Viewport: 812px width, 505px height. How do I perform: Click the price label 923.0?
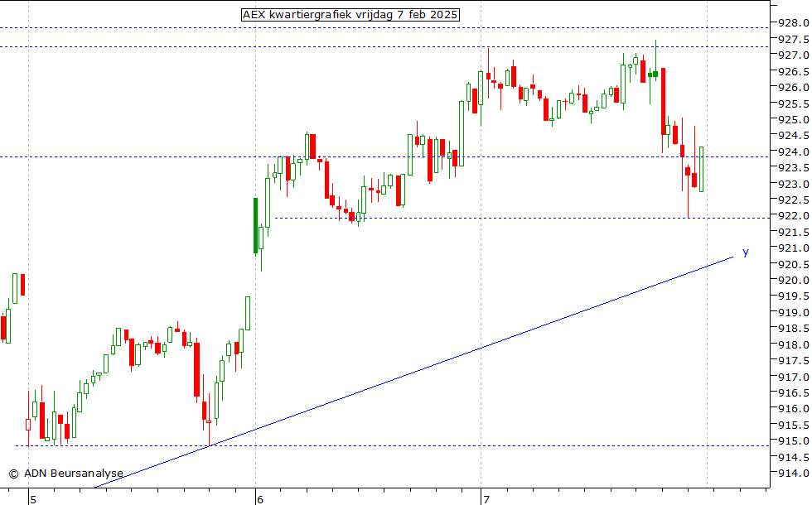pos(794,184)
